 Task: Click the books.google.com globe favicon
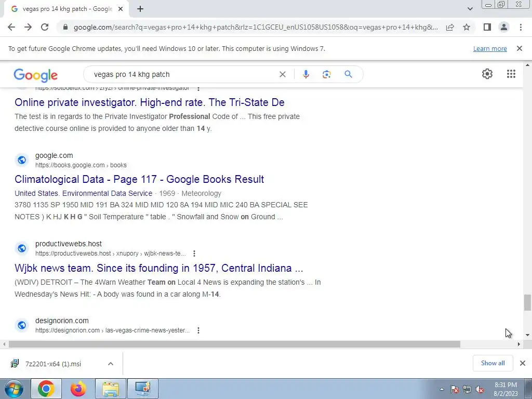[22, 160]
